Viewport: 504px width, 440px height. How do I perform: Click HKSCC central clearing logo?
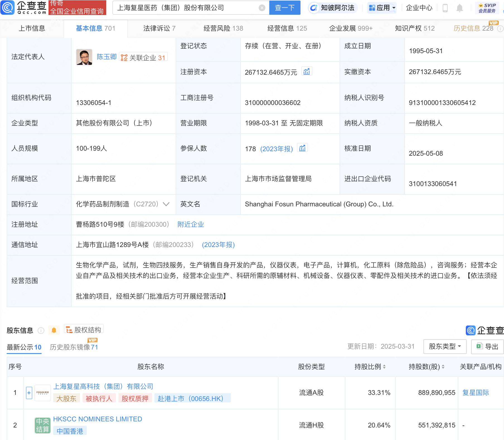click(42, 425)
